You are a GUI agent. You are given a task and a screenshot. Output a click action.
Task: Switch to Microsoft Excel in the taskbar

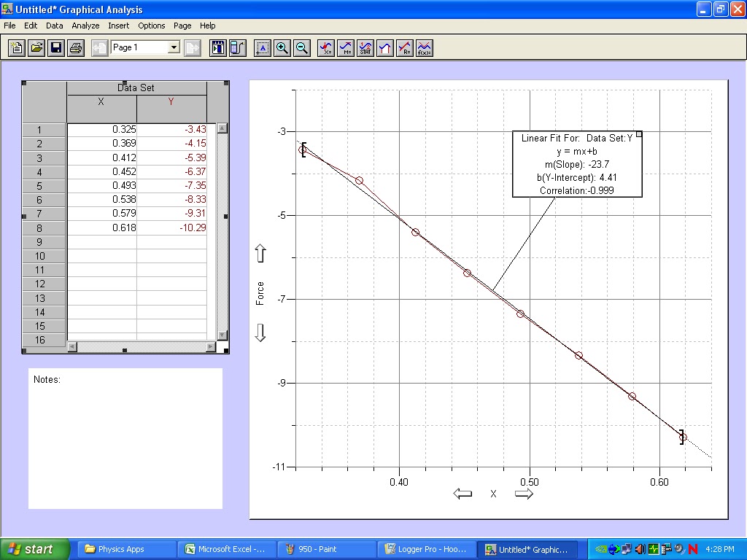225,548
